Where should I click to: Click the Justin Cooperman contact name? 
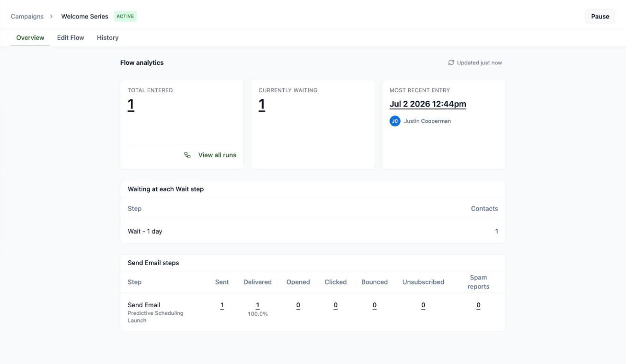click(427, 121)
